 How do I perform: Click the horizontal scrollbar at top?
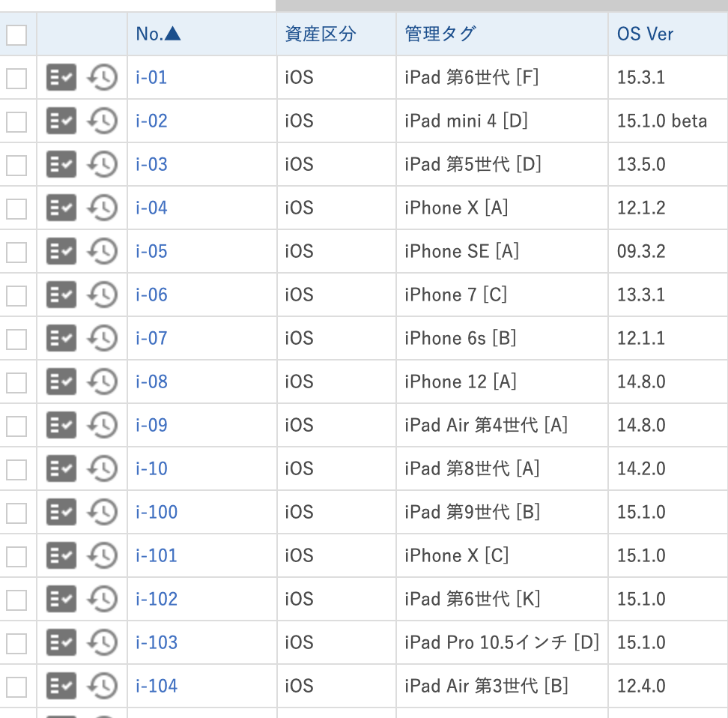click(x=501, y=5)
